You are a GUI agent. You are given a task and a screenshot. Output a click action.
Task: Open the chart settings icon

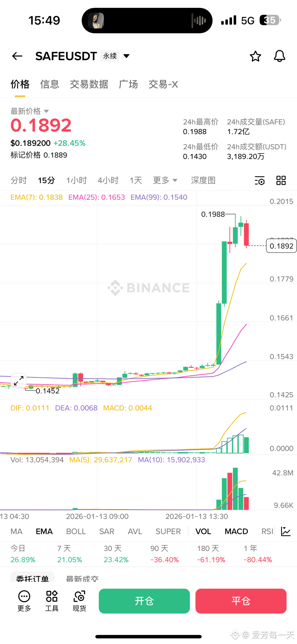(259, 180)
